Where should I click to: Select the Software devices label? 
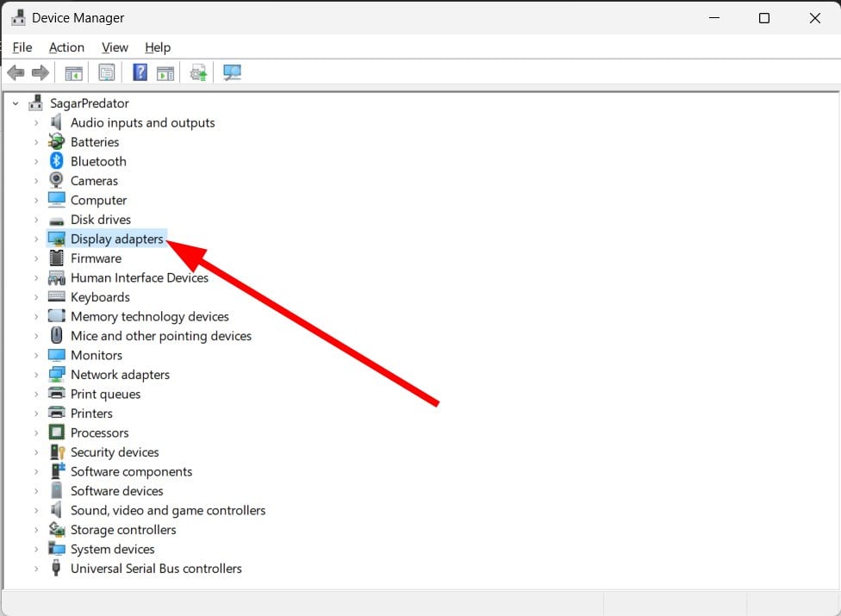click(x=117, y=490)
